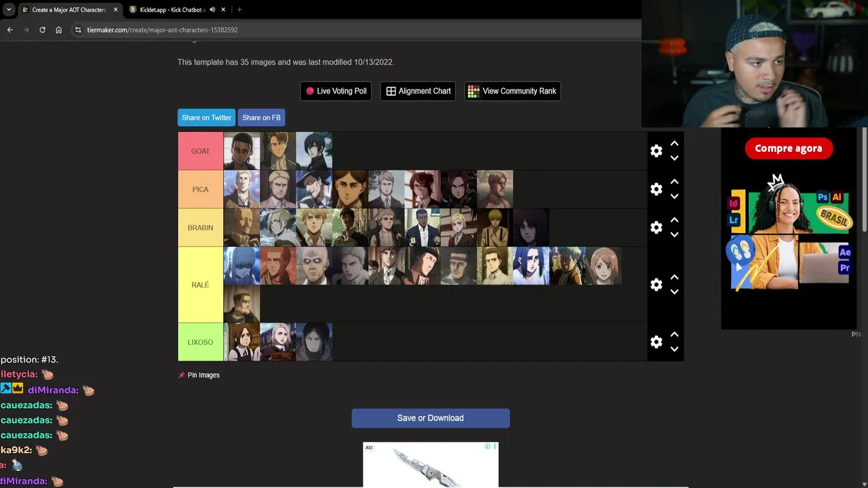Image resolution: width=868 pixels, height=488 pixels.
Task: Go forward in browser history
Action: tap(26, 30)
